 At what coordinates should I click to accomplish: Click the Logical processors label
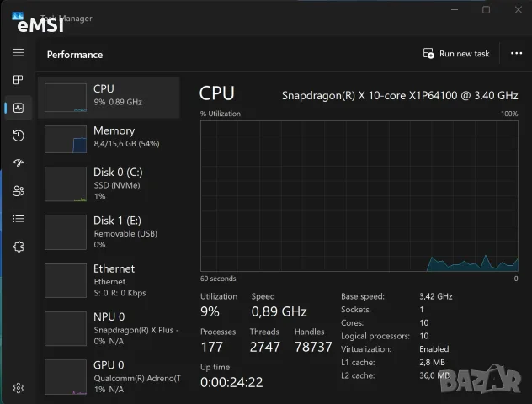coord(375,336)
